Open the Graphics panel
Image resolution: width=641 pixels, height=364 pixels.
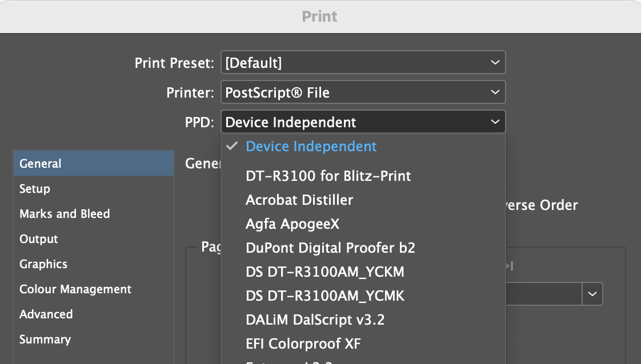[x=43, y=264]
